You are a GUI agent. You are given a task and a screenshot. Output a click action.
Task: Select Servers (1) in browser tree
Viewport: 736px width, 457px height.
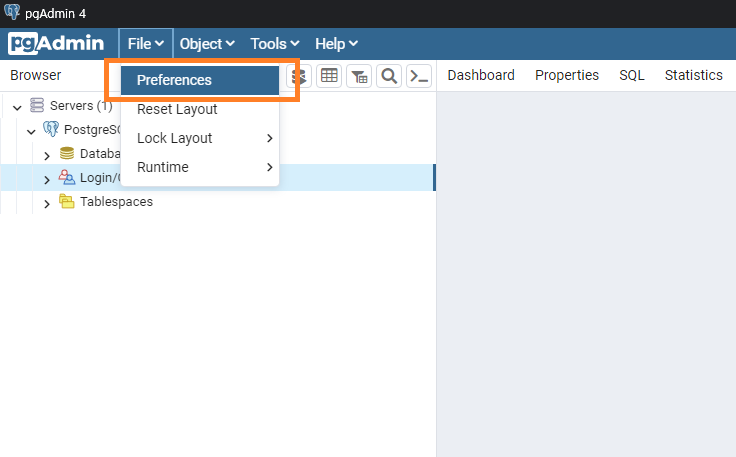tap(81, 106)
